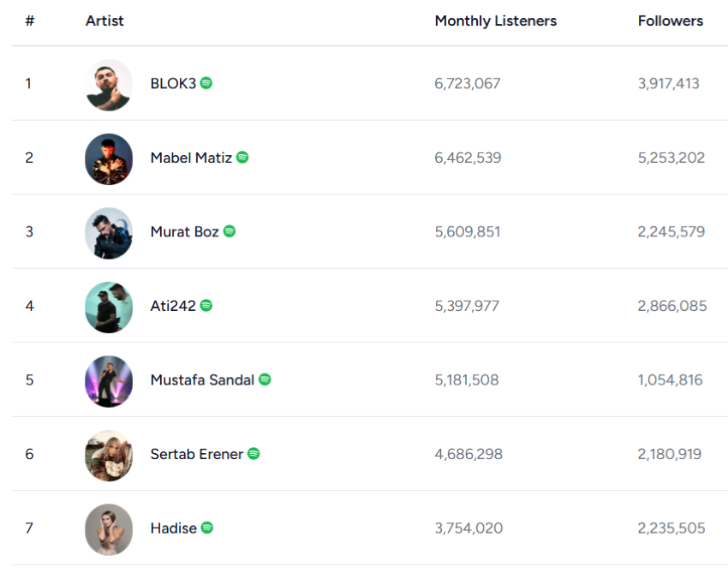Click the # rank column header
This screenshot has width=728, height=573.
30,21
